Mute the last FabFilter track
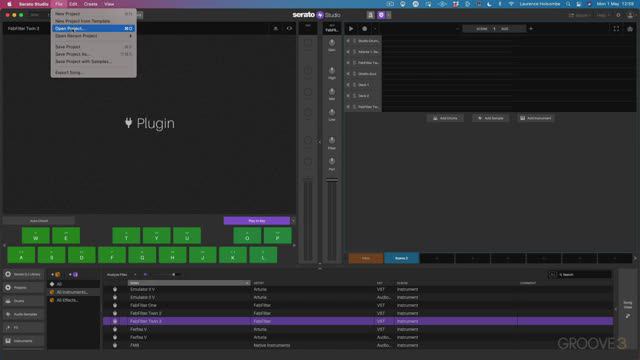Screen dimensions: 640x360 348,107
